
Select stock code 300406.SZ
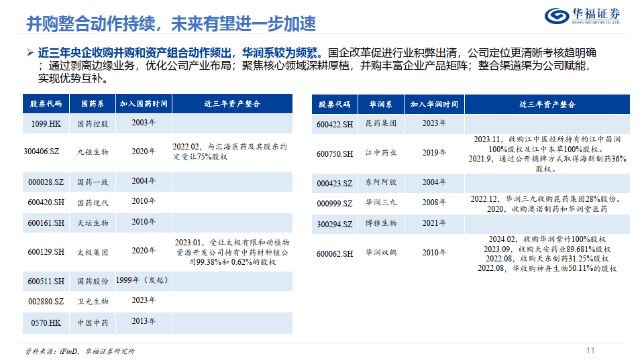click(x=42, y=152)
